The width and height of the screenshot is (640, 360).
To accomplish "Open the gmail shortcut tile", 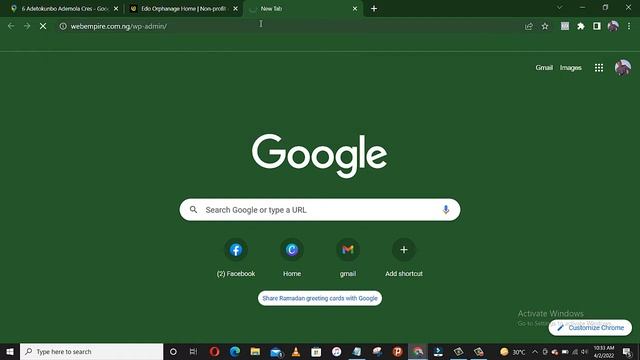I will (x=348, y=258).
